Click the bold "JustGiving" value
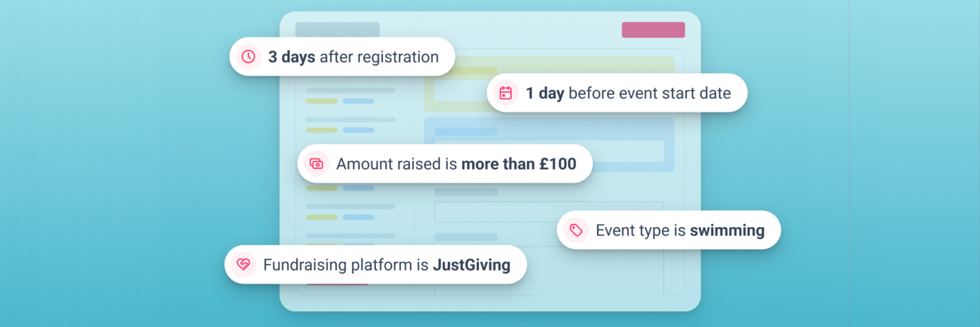980x327 pixels. point(472,265)
